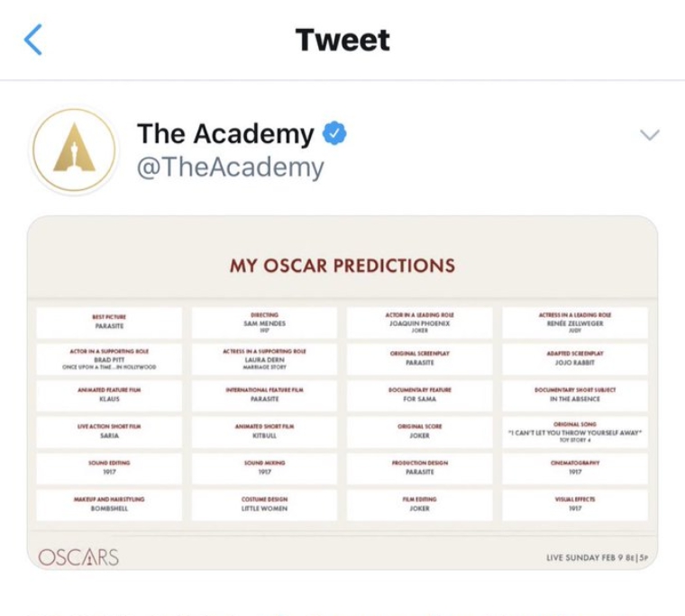
Task: Click the Original Song prediction box
Action: click(x=575, y=432)
